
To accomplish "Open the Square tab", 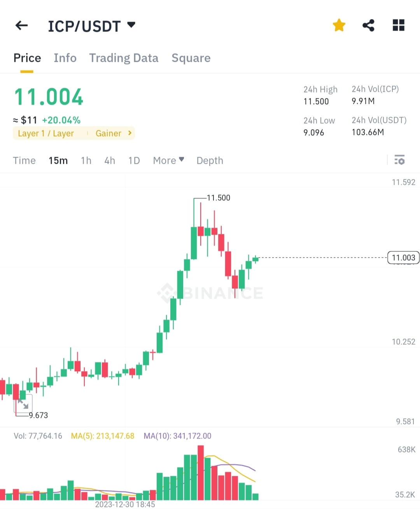I will (x=191, y=58).
